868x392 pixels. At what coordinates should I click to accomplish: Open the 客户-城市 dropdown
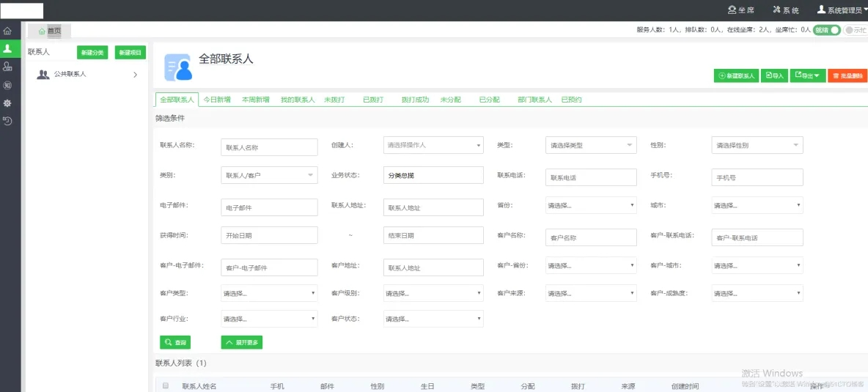click(x=757, y=265)
